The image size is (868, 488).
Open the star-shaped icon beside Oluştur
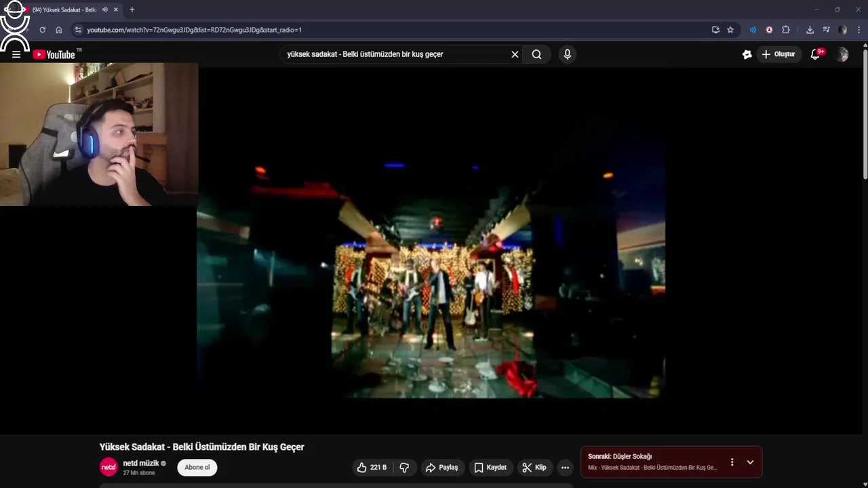tap(747, 54)
